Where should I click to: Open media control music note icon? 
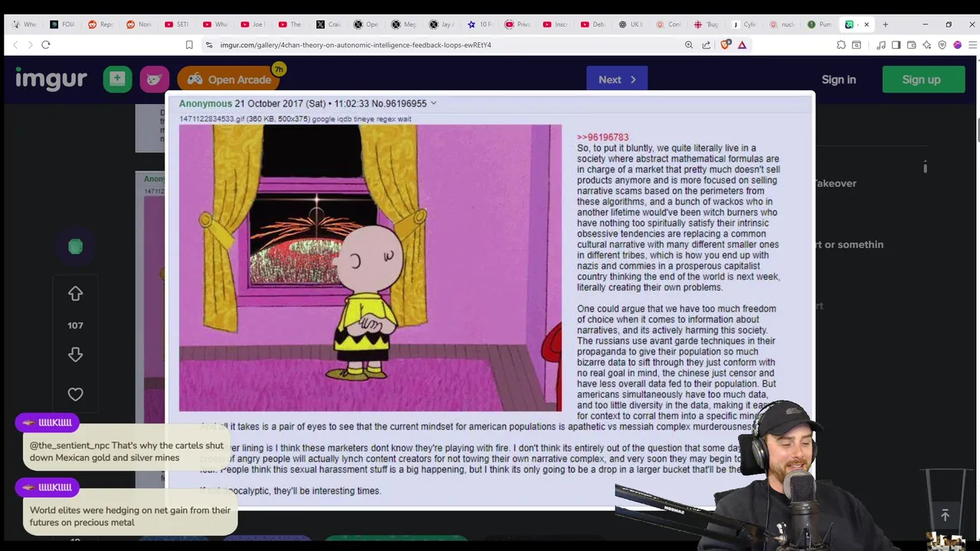(x=881, y=44)
